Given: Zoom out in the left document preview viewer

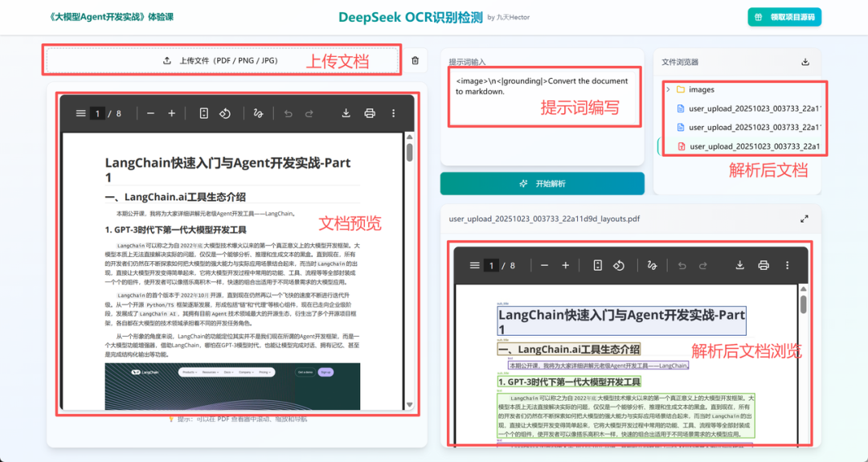Looking at the screenshot, I should (150, 113).
